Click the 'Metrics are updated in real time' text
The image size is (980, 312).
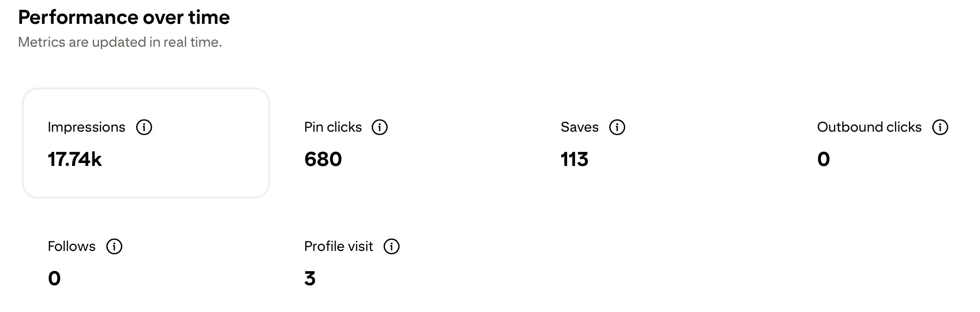click(x=120, y=42)
